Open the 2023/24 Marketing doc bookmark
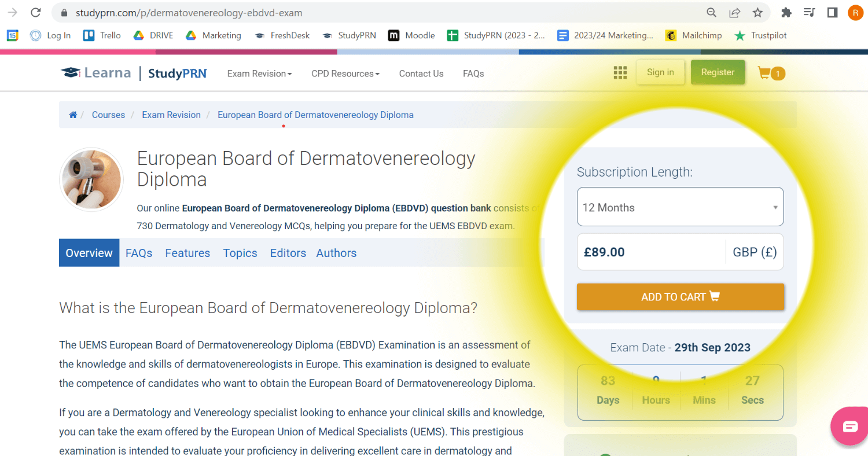The image size is (868, 456). click(x=605, y=35)
